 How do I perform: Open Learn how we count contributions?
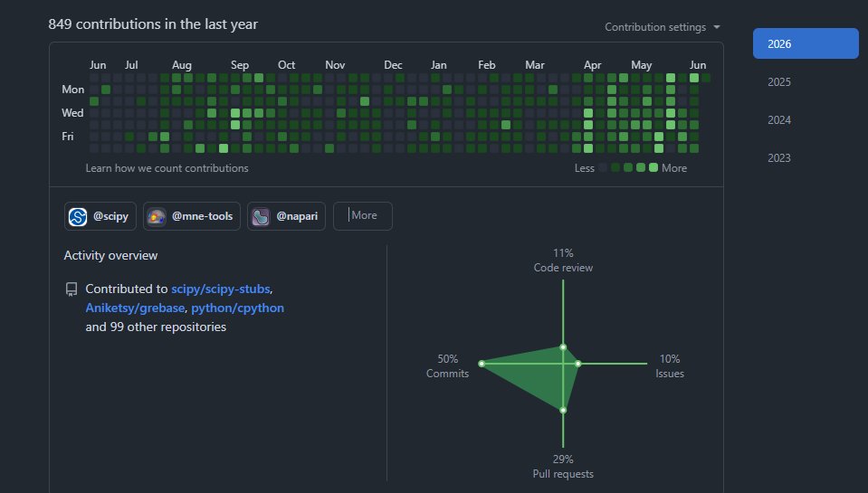click(167, 168)
